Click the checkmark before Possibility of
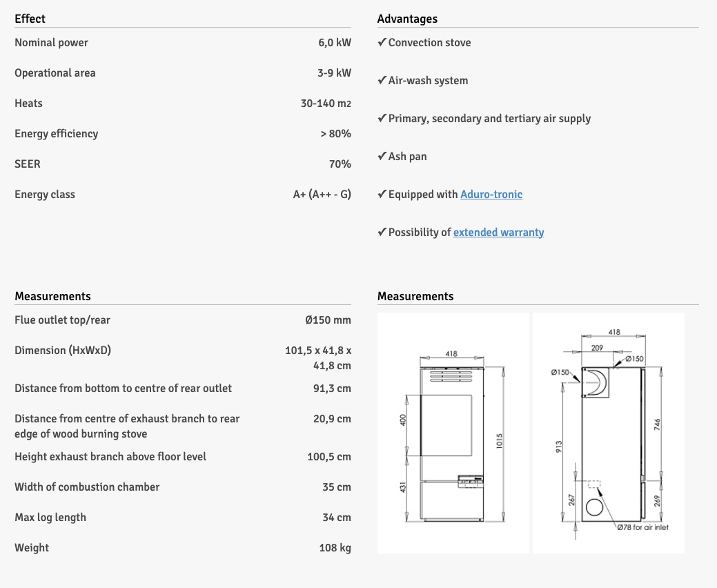This screenshot has width=717, height=588. (382, 233)
